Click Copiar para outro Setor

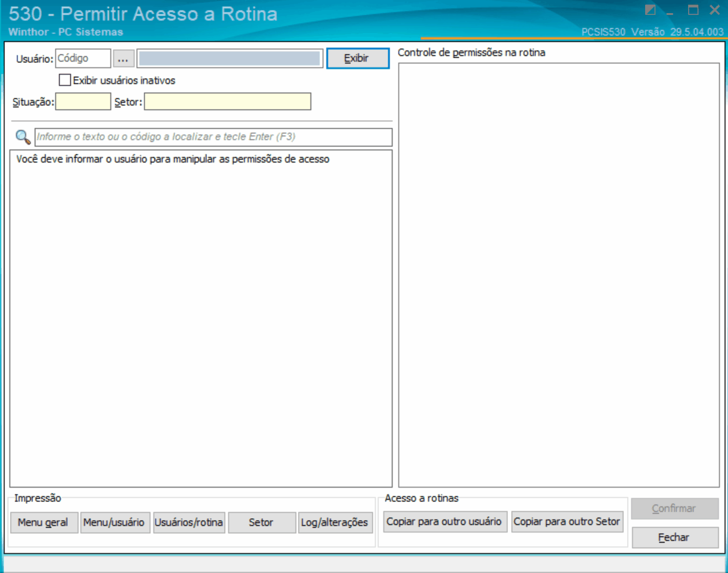click(x=567, y=522)
